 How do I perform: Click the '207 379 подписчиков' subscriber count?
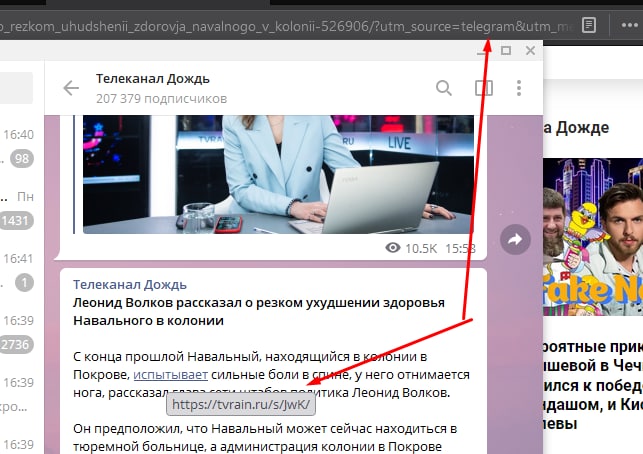pos(161,99)
